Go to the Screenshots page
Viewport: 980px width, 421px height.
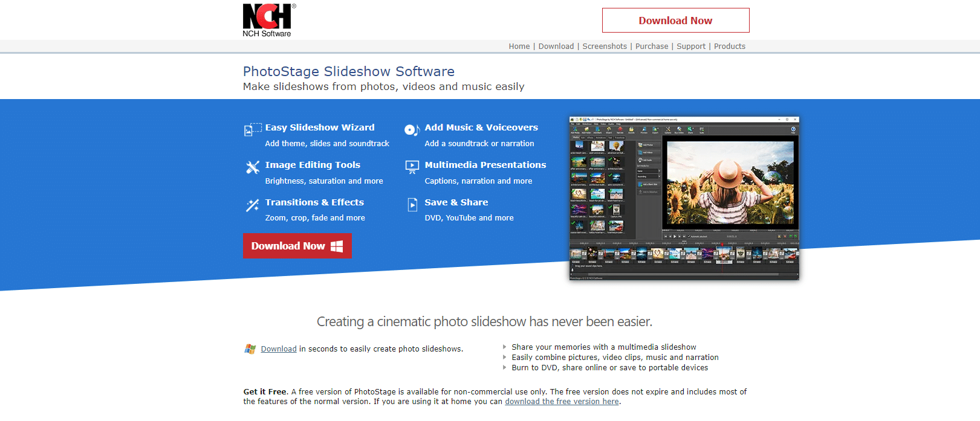pos(605,47)
